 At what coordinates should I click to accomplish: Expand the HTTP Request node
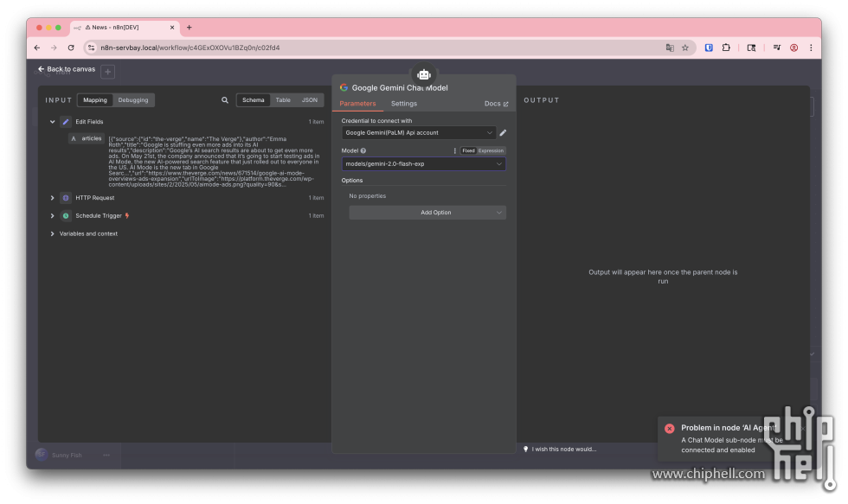pyautogui.click(x=53, y=198)
